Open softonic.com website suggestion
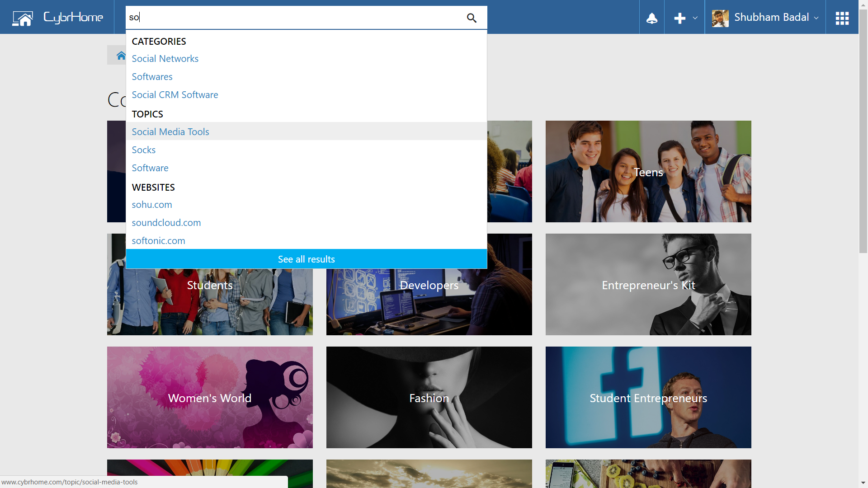Image resolution: width=868 pixels, height=488 pixels. point(158,241)
